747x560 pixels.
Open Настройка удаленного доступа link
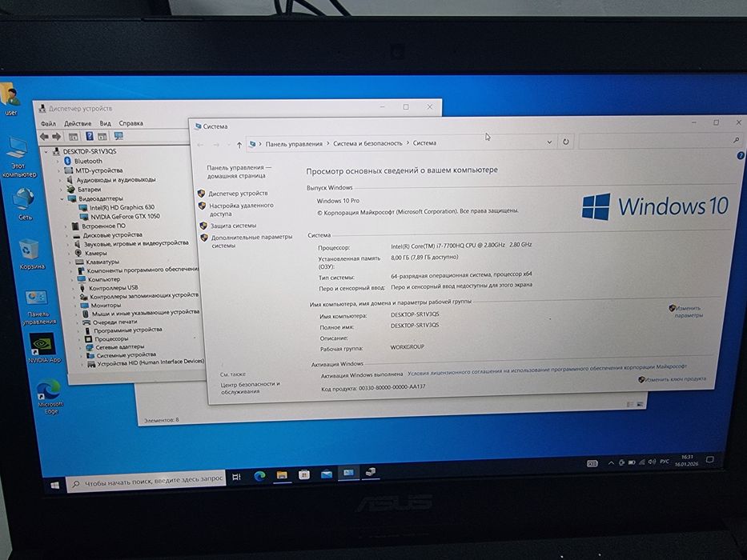coord(242,210)
